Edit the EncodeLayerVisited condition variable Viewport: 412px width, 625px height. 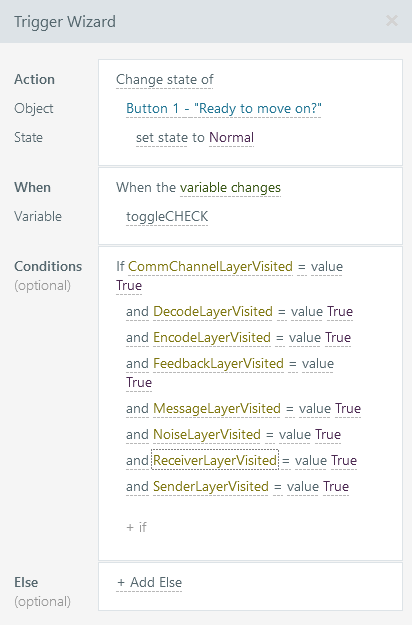coord(212,337)
